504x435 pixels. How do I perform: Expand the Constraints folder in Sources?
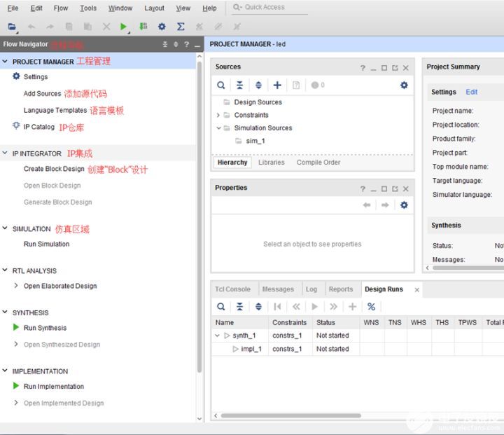[218, 115]
